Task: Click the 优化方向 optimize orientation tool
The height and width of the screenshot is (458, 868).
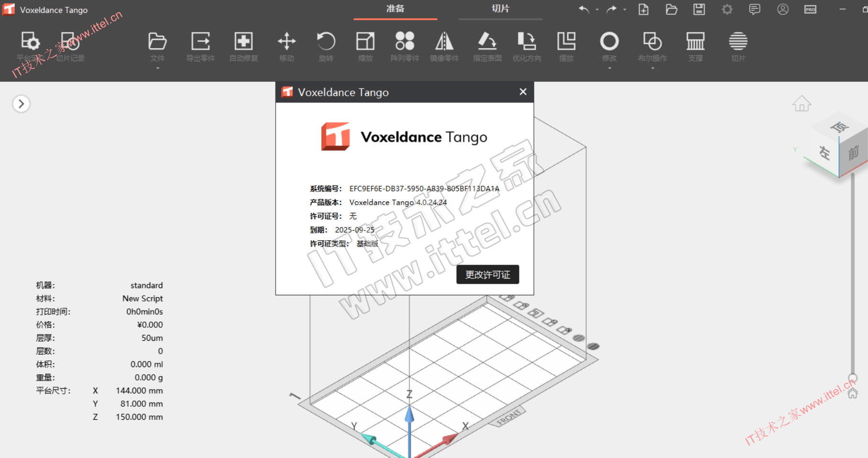Action: [x=527, y=46]
